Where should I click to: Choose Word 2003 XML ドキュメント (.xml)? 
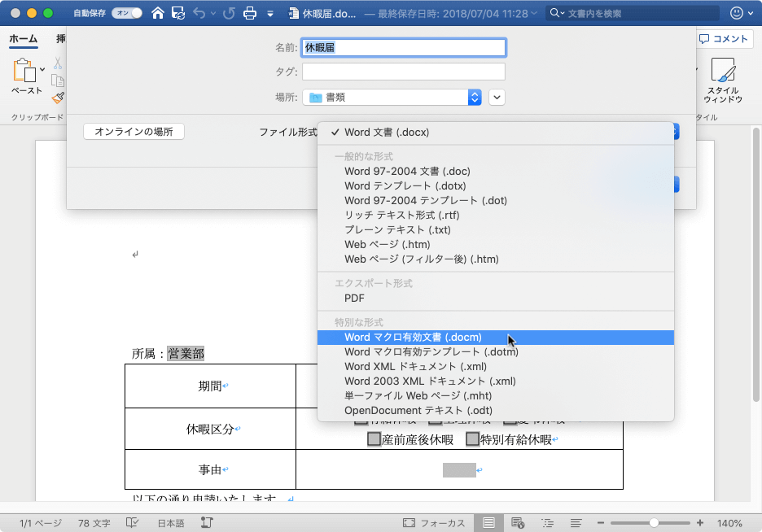[496, 381]
